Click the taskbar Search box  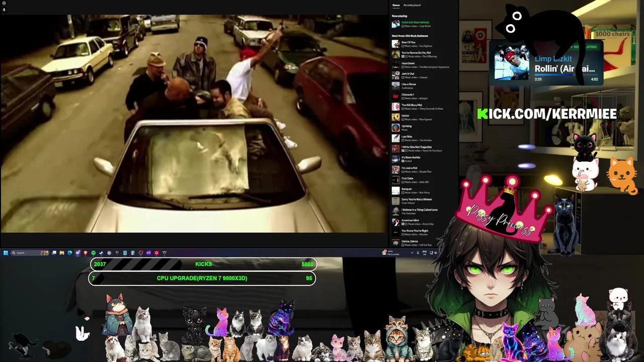[30, 253]
